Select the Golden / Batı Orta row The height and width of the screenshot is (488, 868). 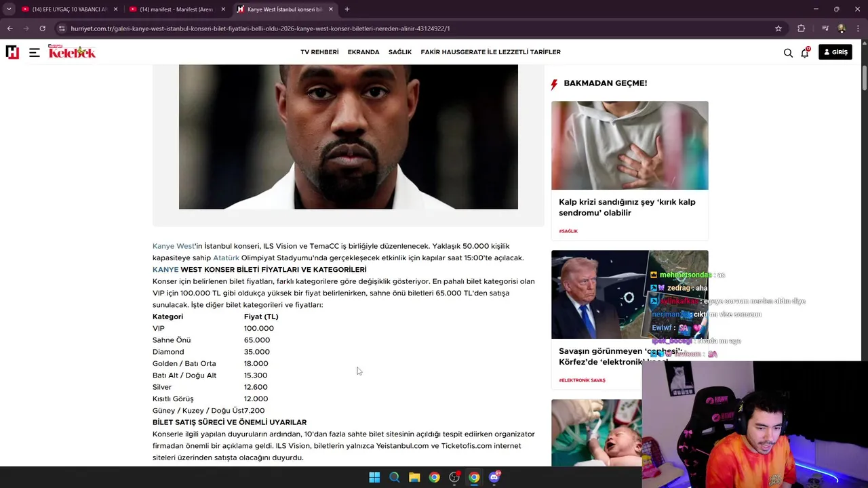pyautogui.click(x=210, y=363)
